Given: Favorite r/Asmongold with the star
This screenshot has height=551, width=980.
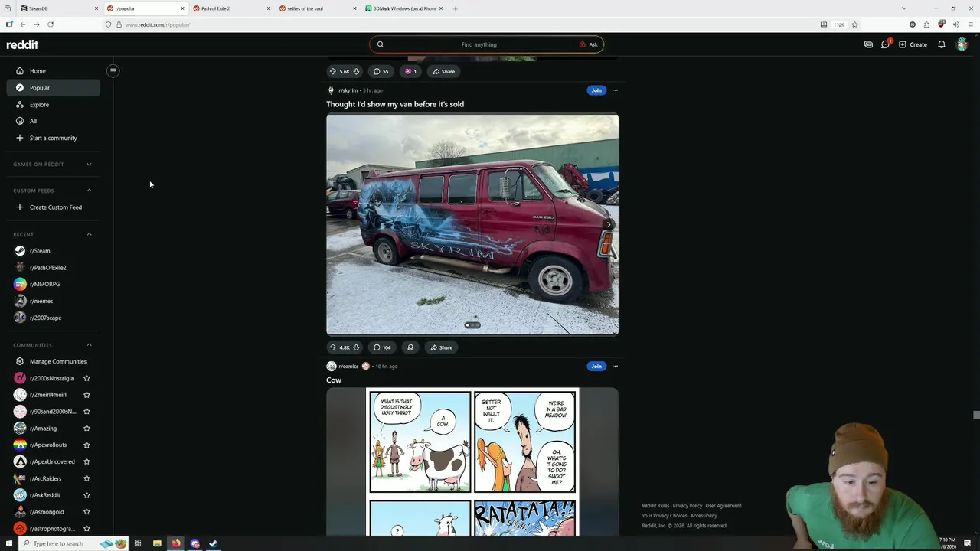Looking at the screenshot, I should (x=87, y=512).
